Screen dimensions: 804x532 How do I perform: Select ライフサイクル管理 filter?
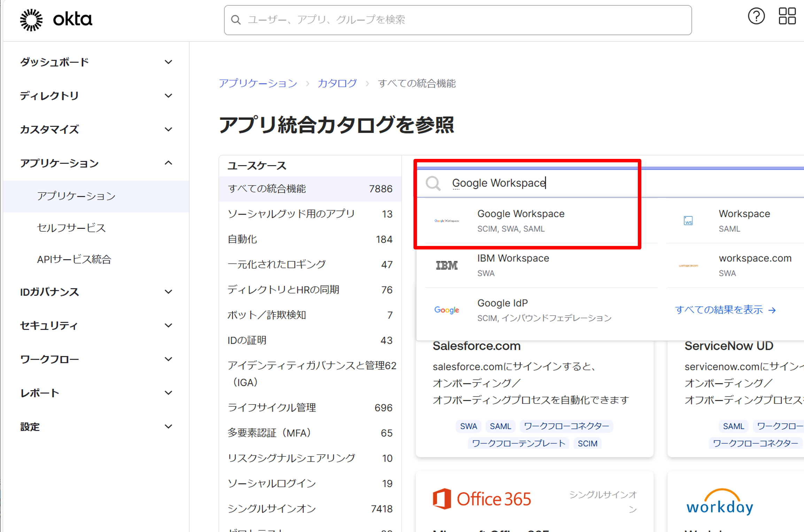310,408
